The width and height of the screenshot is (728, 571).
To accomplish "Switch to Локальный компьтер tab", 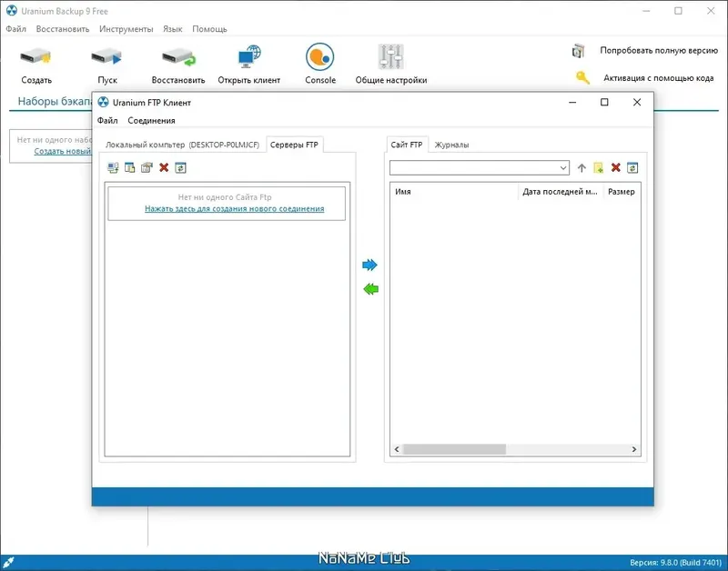I will (x=182, y=145).
